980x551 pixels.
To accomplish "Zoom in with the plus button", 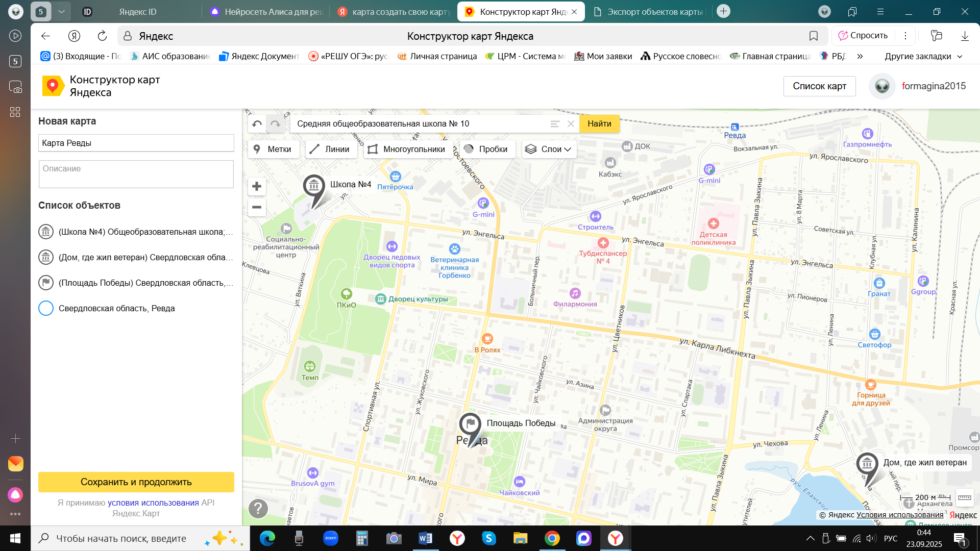I will (x=257, y=186).
